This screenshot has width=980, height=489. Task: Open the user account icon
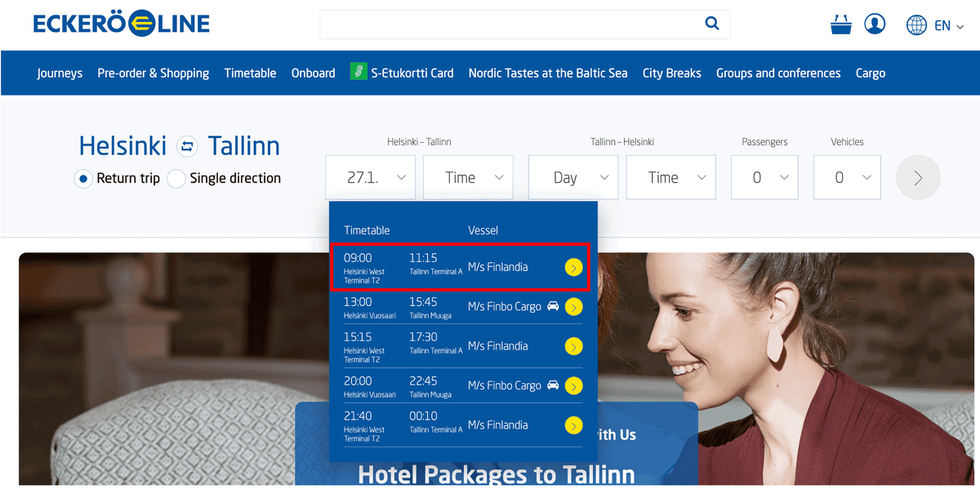(875, 24)
